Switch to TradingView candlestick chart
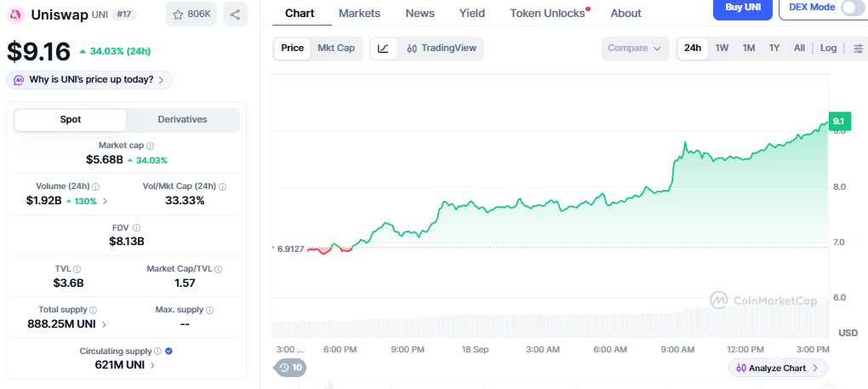The width and height of the screenshot is (868, 389). pos(441,49)
